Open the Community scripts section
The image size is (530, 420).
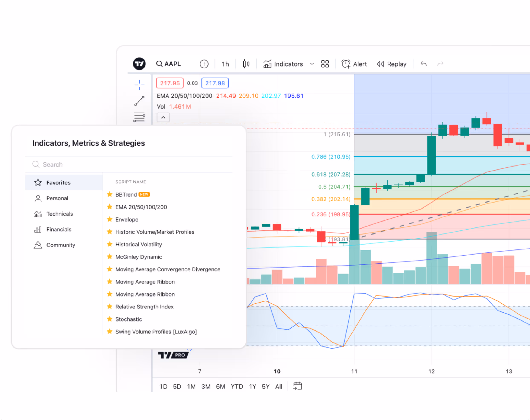click(61, 245)
